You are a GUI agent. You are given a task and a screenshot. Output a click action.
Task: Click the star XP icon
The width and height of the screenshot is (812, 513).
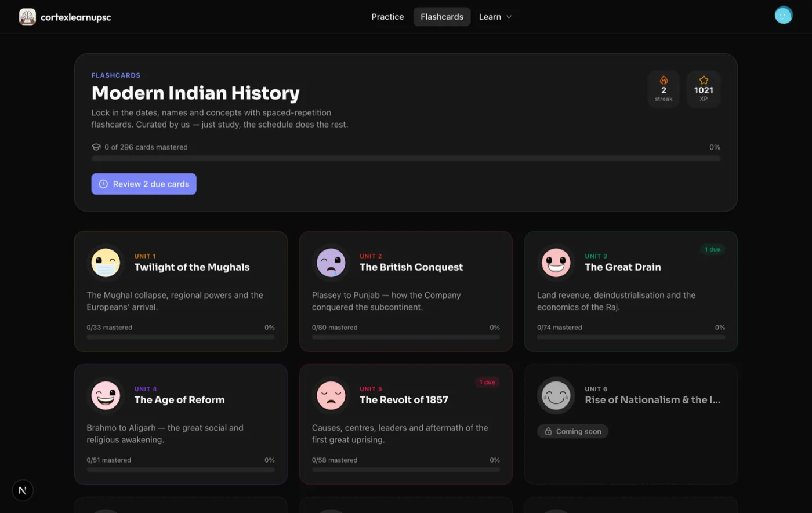pos(704,80)
